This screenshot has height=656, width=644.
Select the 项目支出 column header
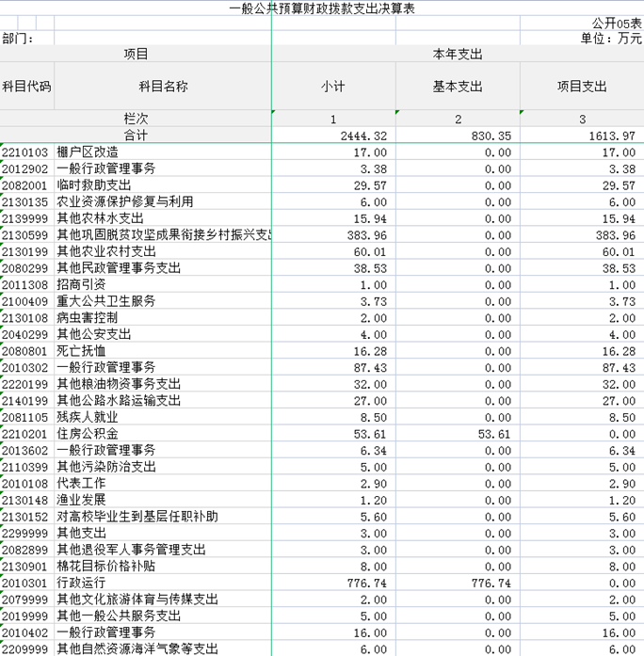tap(582, 87)
